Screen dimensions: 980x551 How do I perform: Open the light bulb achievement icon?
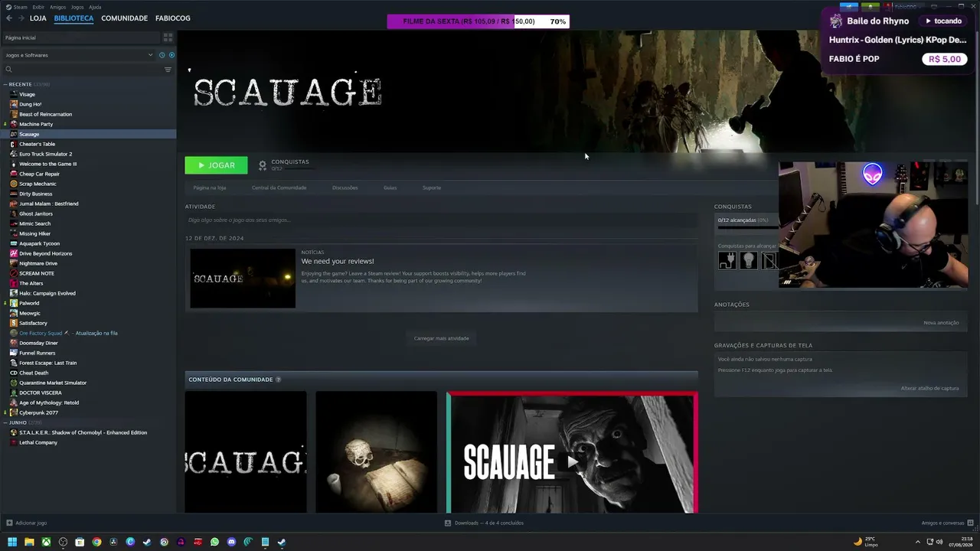coord(749,261)
